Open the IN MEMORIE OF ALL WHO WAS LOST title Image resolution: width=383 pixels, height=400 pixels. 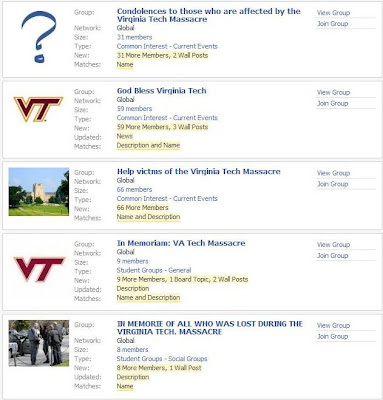[x=210, y=328]
